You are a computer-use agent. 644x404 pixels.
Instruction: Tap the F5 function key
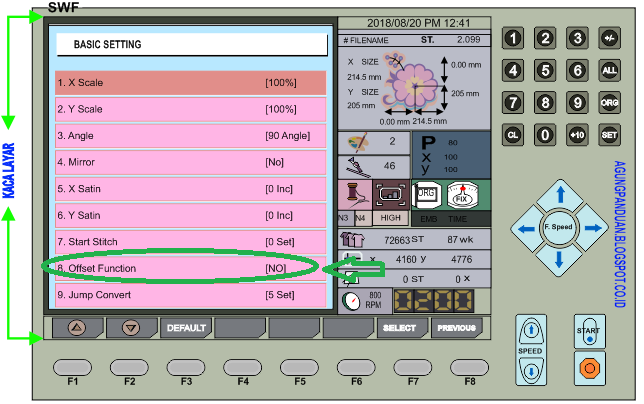pos(299,367)
